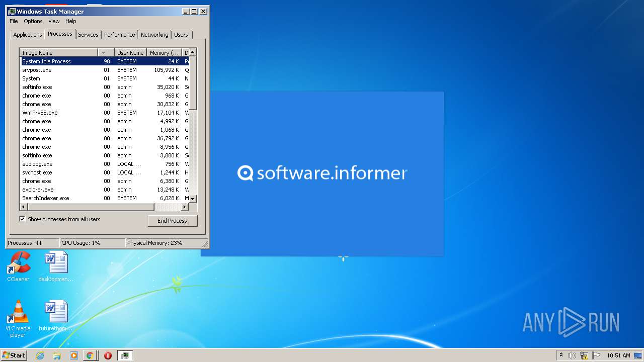Sort by Image Name column header
Screen dimensions: 644x362
click(59, 53)
